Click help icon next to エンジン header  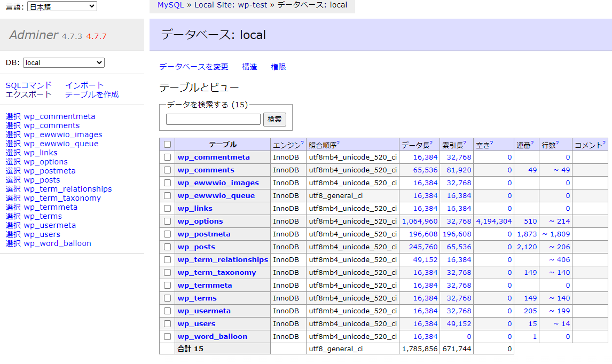[x=302, y=143]
